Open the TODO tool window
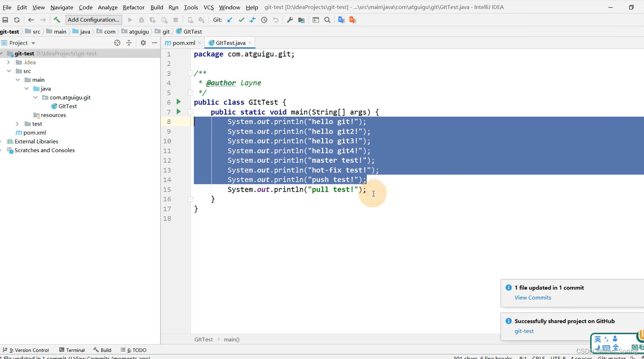 tap(134, 350)
